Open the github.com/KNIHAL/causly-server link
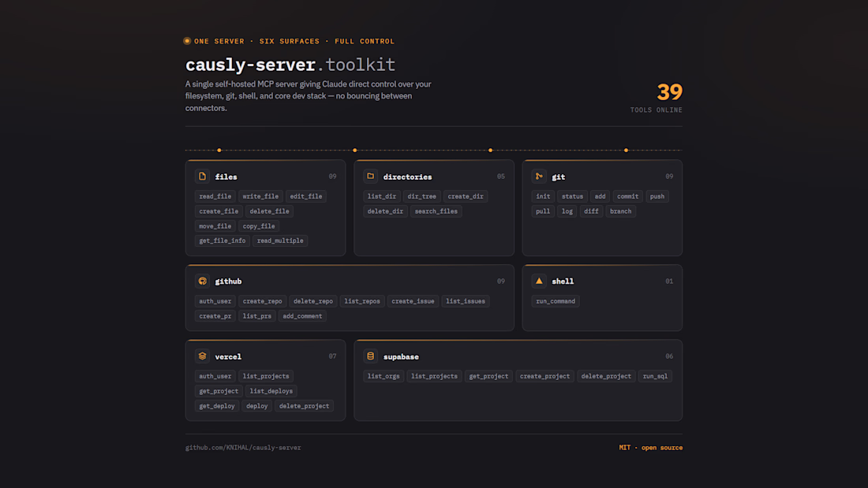 [x=243, y=448]
